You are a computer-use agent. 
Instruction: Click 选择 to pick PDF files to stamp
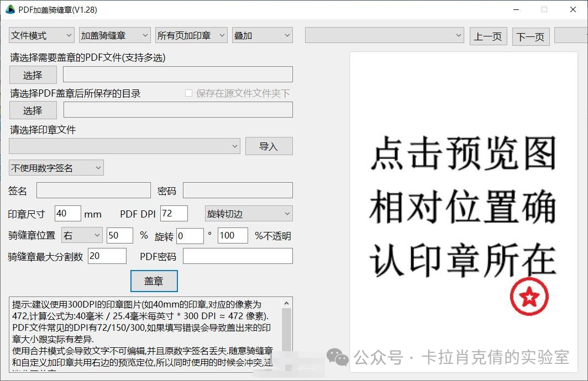(33, 75)
